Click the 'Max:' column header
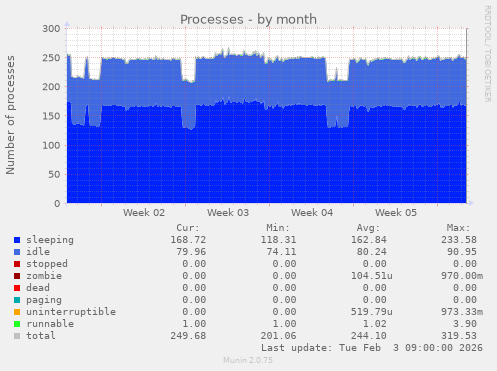Screen dimensions: 497x371 tap(458, 228)
